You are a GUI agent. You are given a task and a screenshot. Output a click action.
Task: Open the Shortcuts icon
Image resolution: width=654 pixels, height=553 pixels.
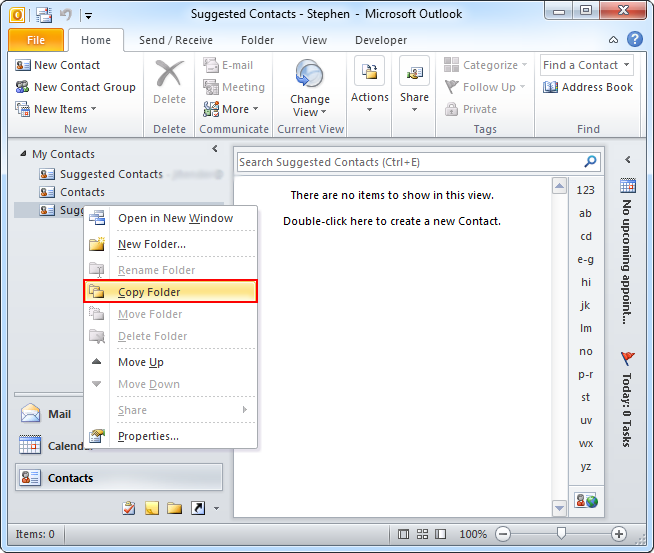(x=198, y=508)
